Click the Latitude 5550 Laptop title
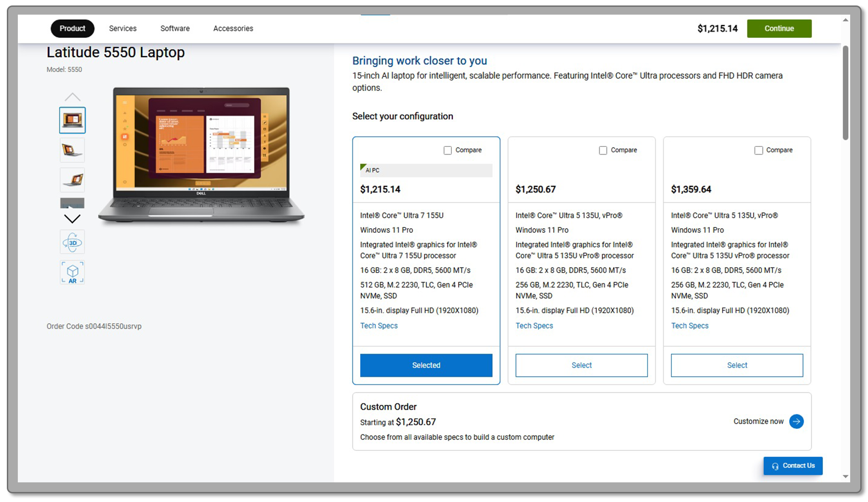868x502 pixels. tap(115, 52)
